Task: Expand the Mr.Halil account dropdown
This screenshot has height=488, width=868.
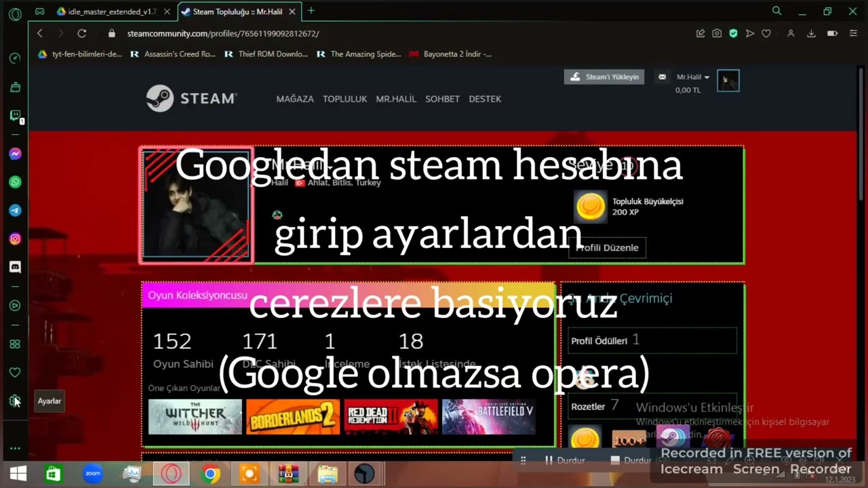Action: [x=693, y=77]
